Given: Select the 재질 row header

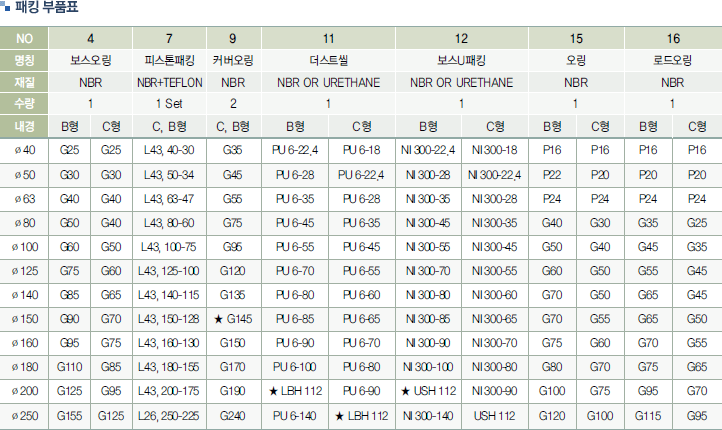Looking at the screenshot, I should click(x=24, y=82).
